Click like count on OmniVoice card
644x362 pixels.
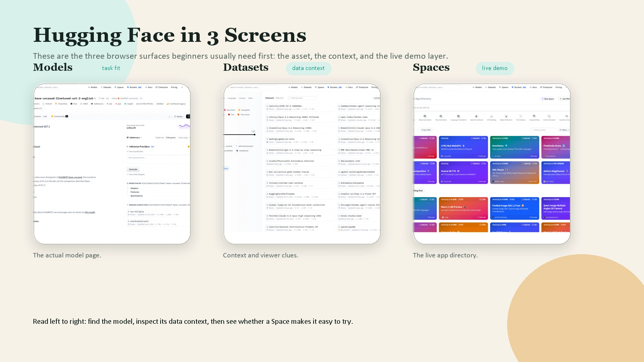(x=534, y=138)
